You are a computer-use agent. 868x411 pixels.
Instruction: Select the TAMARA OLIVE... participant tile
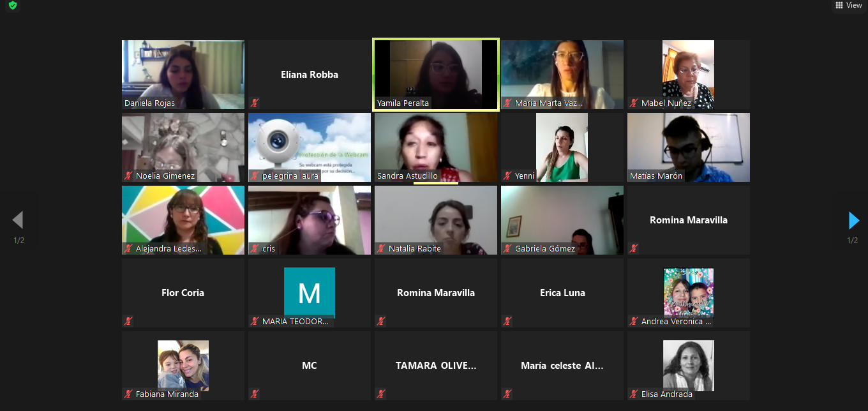tap(436, 366)
